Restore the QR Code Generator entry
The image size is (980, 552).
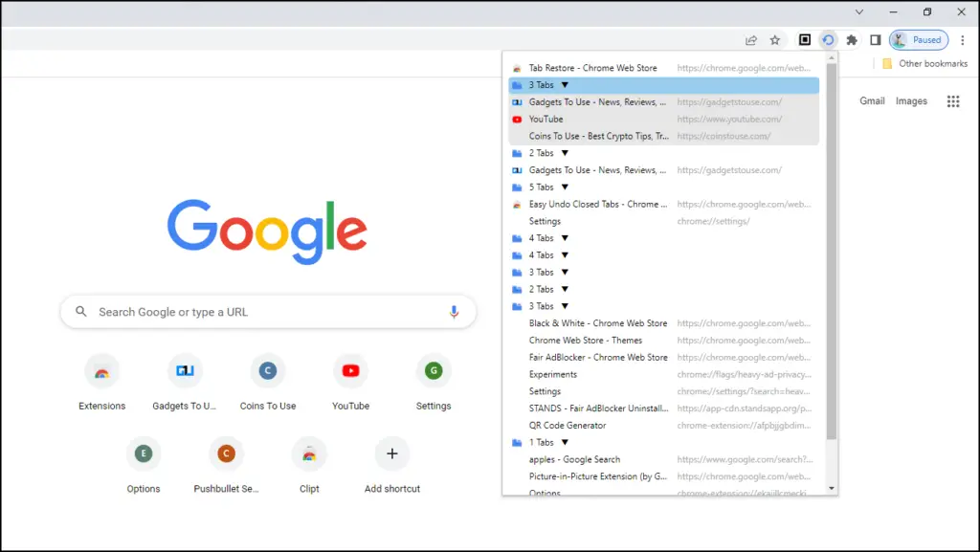click(664, 425)
